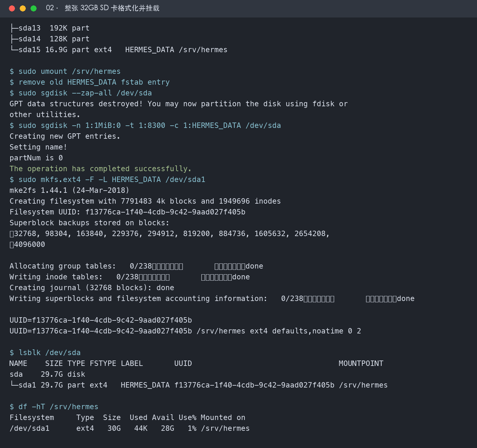This screenshot has width=477, height=448.
Task: Click the 'Creating journal (32768 blocks)' line
Action: click(92, 288)
